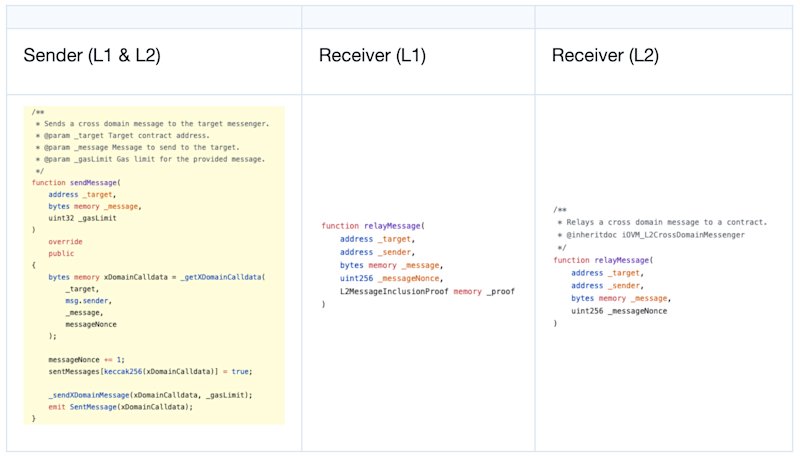Screen dimensions: 800x457
Task: Click the L1 relayMessage function name
Action: (x=392, y=226)
